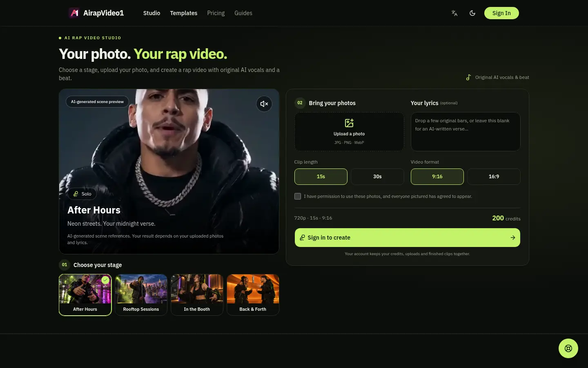The height and width of the screenshot is (368, 588).
Task: Open the language translation selector
Action: click(454, 13)
